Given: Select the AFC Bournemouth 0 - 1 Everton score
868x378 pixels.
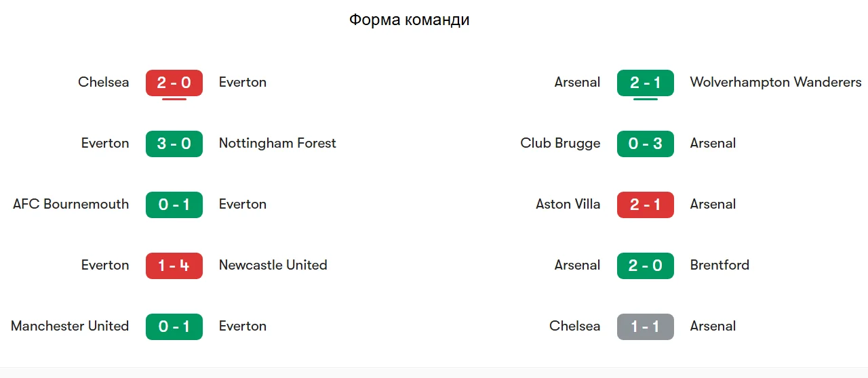Looking at the screenshot, I should pyautogui.click(x=174, y=205).
